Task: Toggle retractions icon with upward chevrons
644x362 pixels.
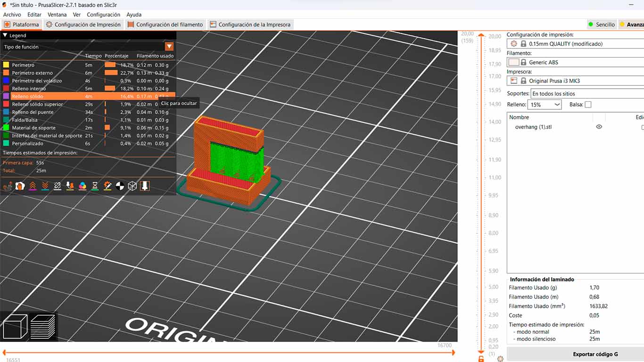Action: coord(33,186)
